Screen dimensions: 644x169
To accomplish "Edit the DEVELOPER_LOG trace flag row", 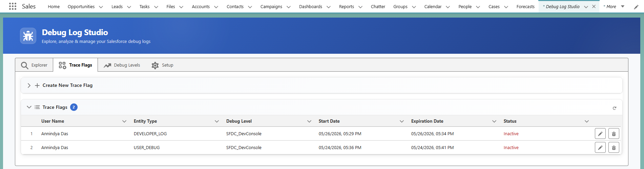I will point(600,134).
